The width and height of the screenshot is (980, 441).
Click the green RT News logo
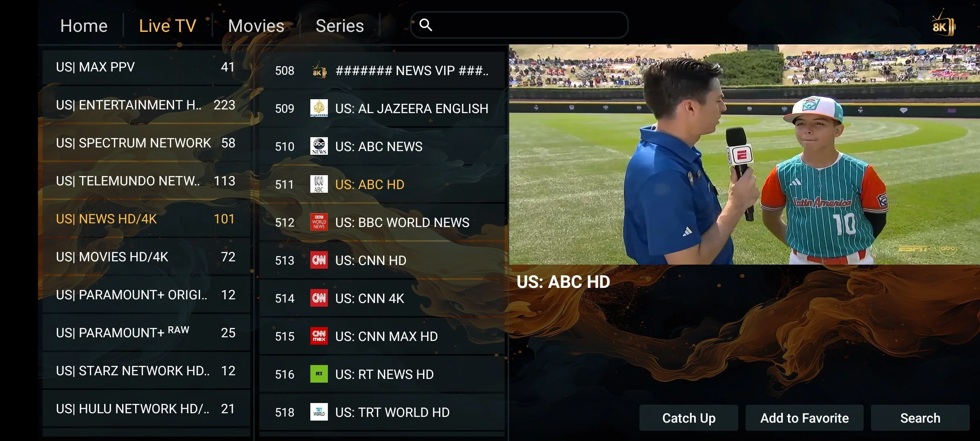click(x=319, y=374)
